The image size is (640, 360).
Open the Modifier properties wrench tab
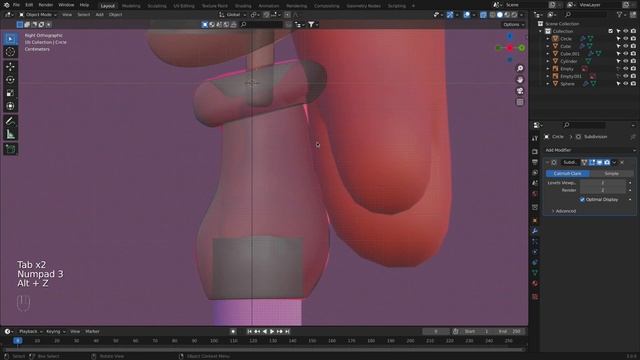point(535,231)
